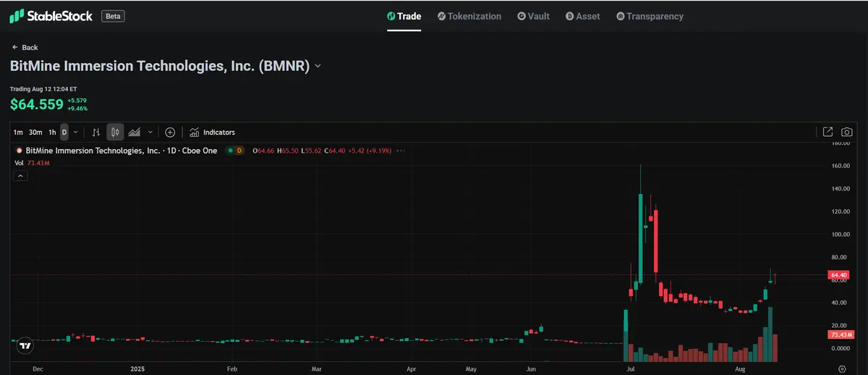Switch to the Trade tab
This screenshot has width=868, height=375.
tap(404, 16)
